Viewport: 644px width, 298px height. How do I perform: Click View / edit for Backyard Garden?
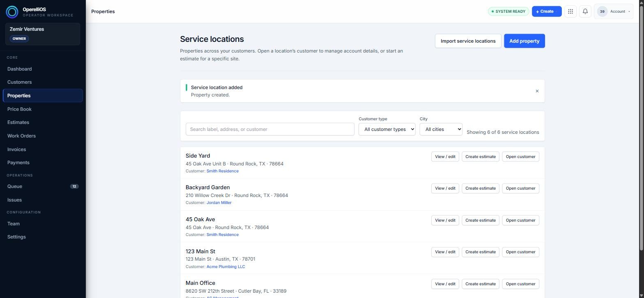pos(445,188)
